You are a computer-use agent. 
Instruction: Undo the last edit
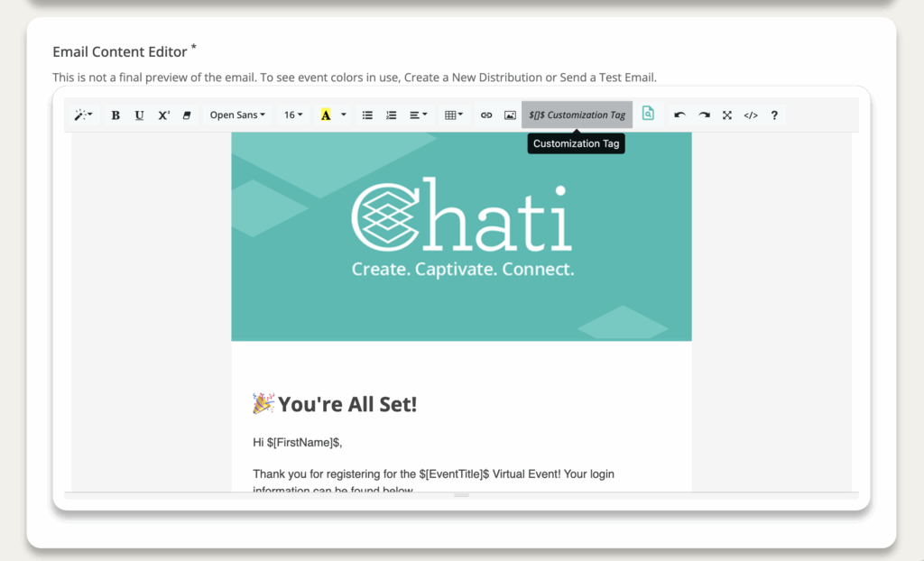[x=679, y=115]
